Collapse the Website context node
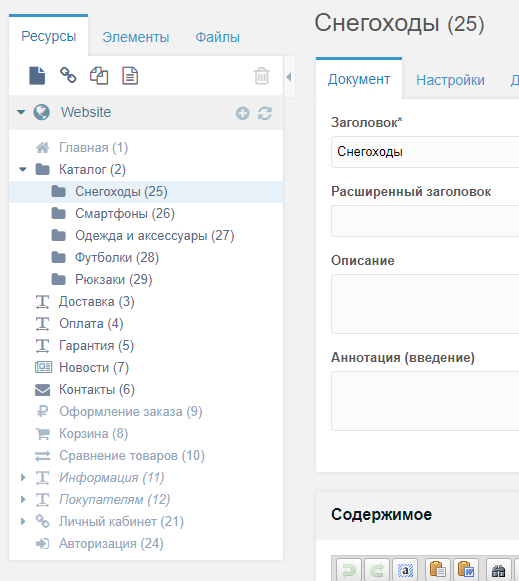The width and height of the screenshot is (519, 581). pyautogui.click(x=21, y=112)
